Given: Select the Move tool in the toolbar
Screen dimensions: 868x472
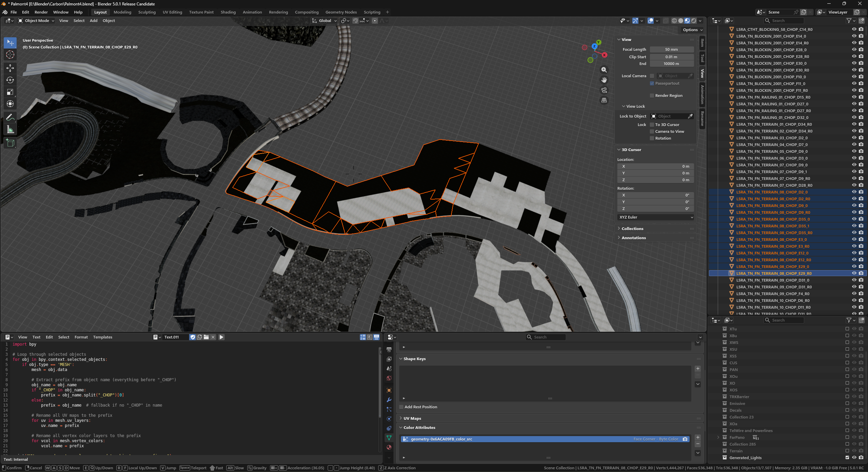Looking at the screenshot, I should 10,68.
